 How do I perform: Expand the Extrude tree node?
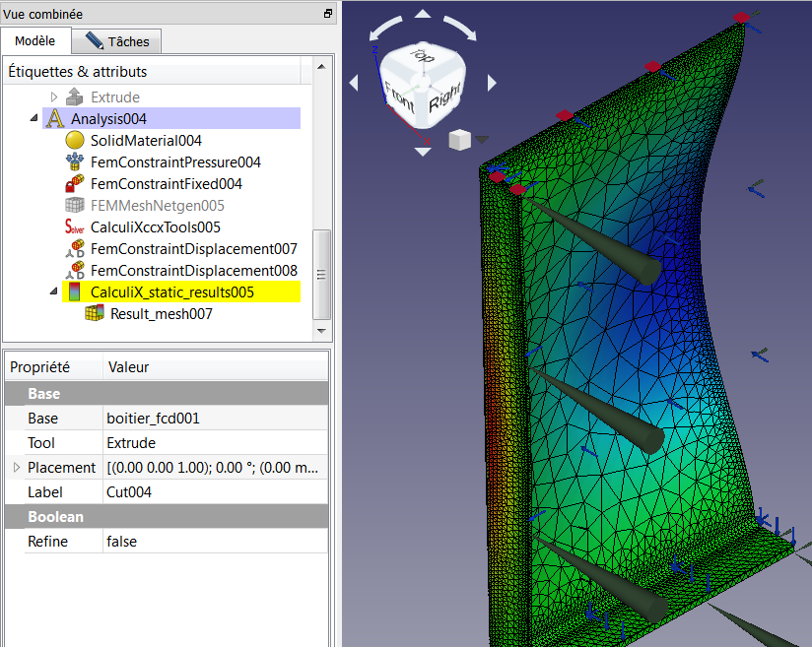[54, 97]
